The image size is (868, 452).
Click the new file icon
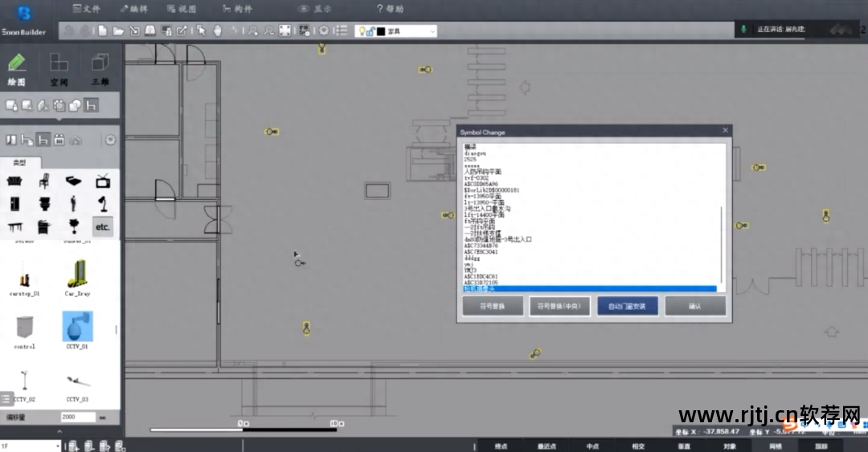102,31
